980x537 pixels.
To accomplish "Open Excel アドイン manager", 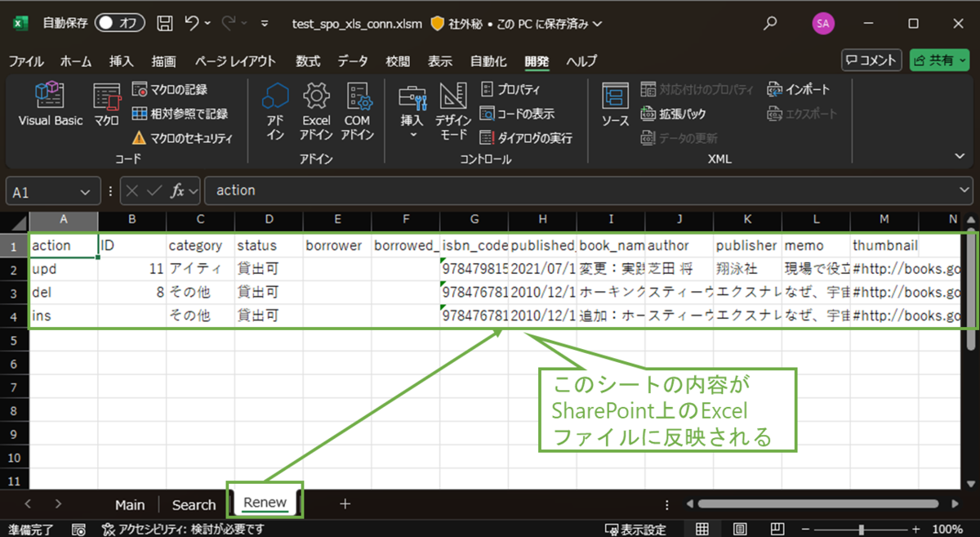I will coord(316,111).
